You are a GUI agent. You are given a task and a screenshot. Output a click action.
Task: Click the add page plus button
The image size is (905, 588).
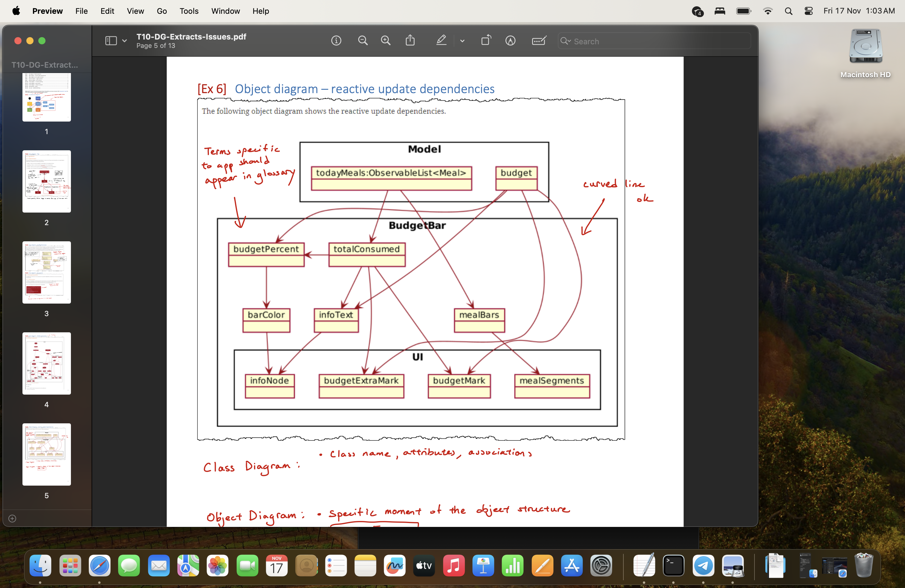[12, 519]
